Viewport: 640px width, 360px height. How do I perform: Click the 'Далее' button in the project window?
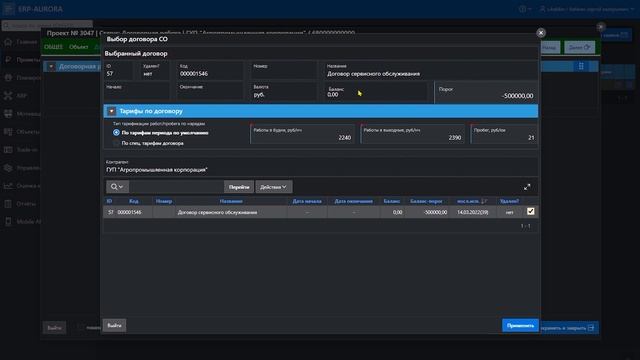coord(580,47)
